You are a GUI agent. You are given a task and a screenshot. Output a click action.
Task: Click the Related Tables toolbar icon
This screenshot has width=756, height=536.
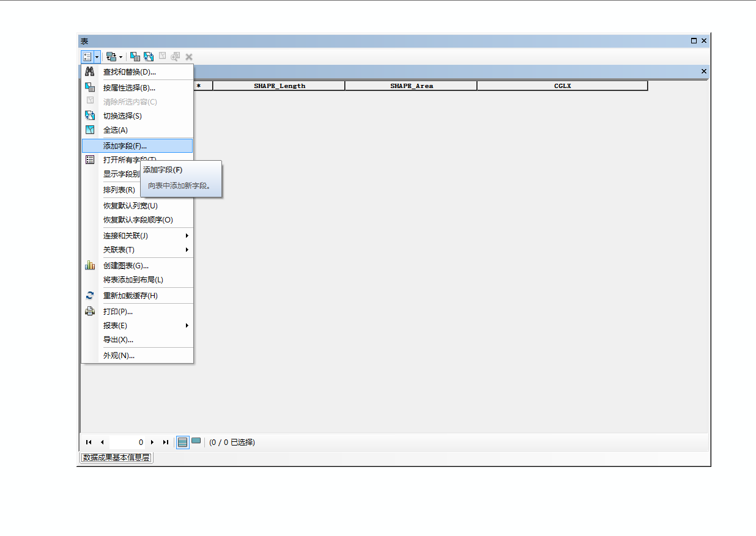[111, 56]
